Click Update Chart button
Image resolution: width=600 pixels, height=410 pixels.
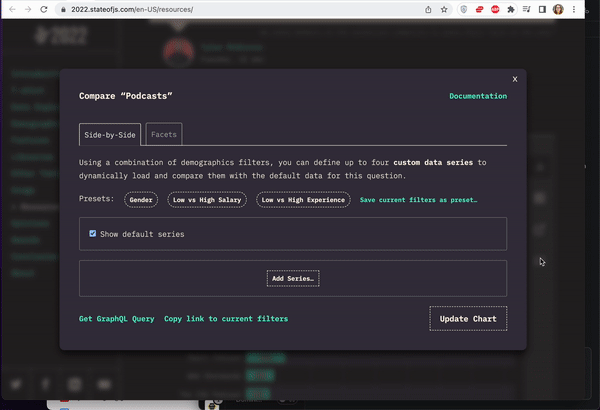point(468,319)
